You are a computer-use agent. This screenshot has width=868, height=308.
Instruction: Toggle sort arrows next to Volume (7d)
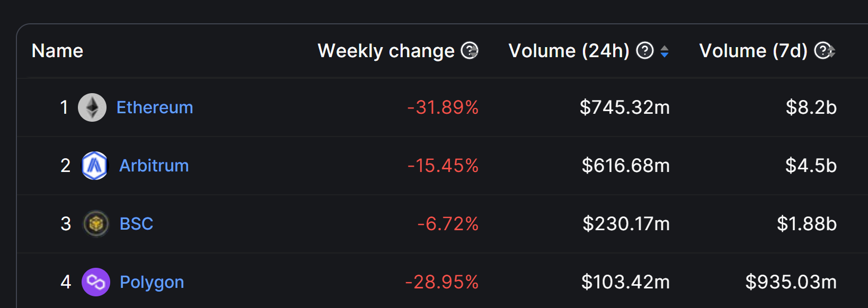click(832, 51)
